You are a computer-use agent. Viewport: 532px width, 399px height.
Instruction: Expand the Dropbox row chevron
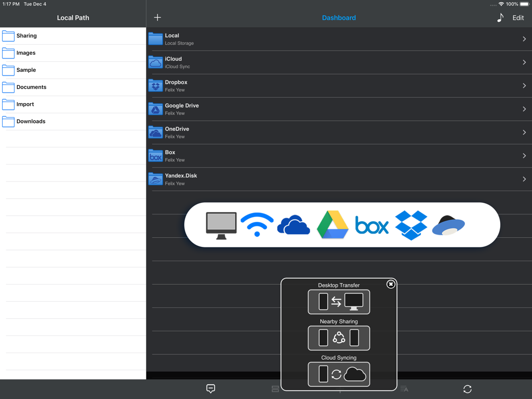[x=524, y=86]
